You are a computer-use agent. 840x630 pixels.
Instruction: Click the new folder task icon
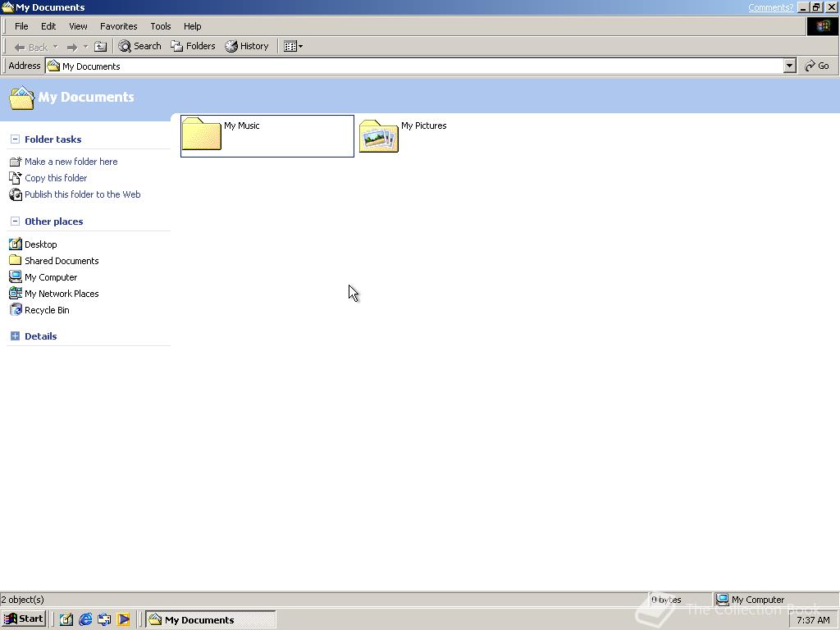point(16,162)
